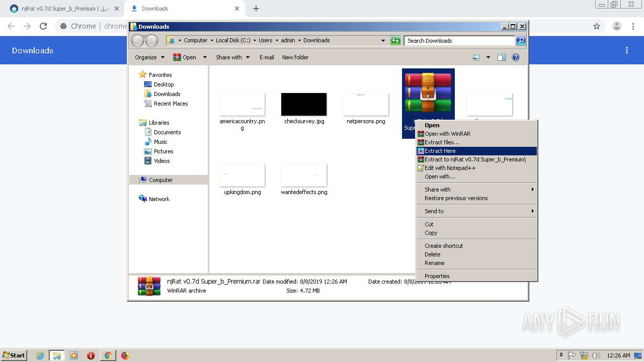Select checksurvey.jpg file thumbnail
The width and height of the screenshot is (644, 362).
pyautogui.click(x=304, y=105)
